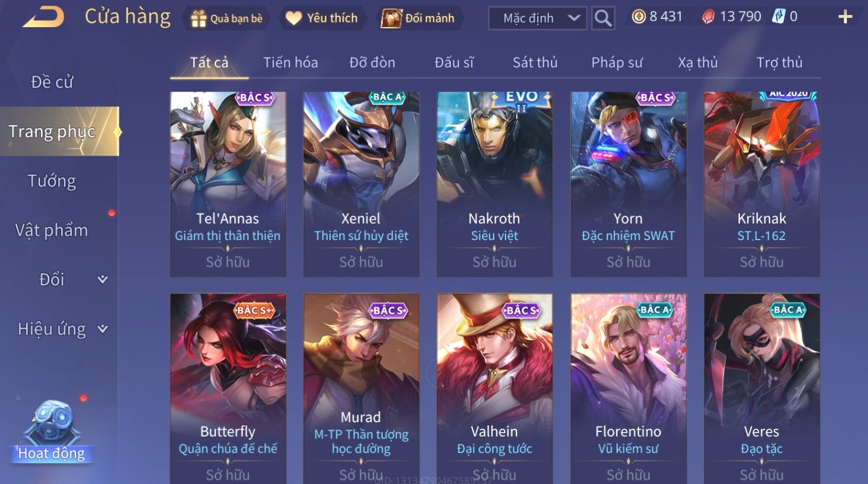The height and width of the screenshot is (484, 868).
Task: Tap the red ruby currency icon
Action: click(x=708, y=17)
